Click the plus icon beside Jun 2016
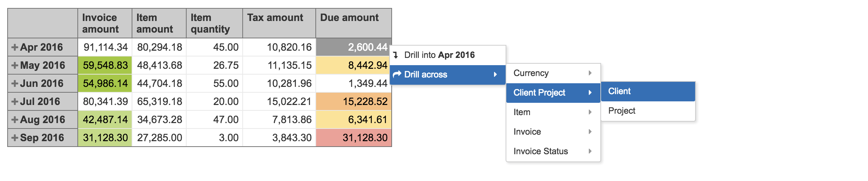868x181 pixels. (x=14, y=84)
